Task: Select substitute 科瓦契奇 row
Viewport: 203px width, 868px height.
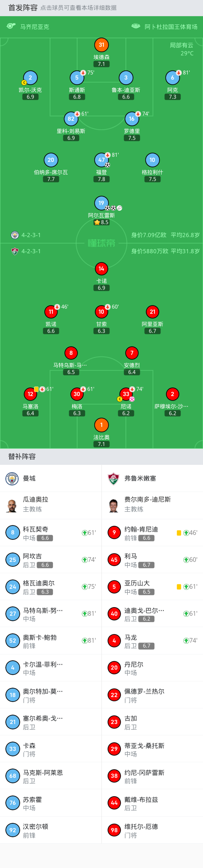Action: point(50,533)
